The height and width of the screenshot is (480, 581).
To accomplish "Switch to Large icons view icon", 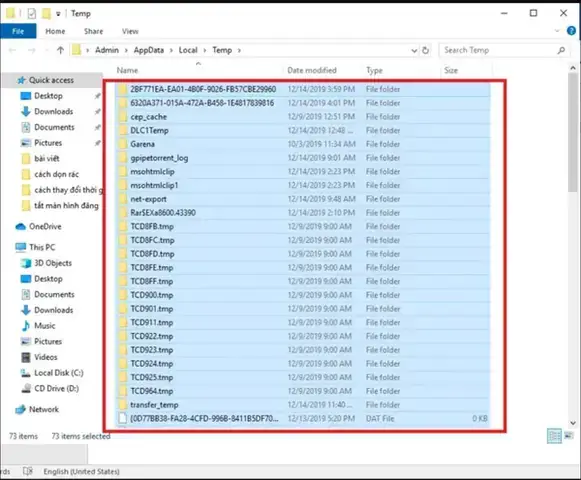I will point(569,436).
